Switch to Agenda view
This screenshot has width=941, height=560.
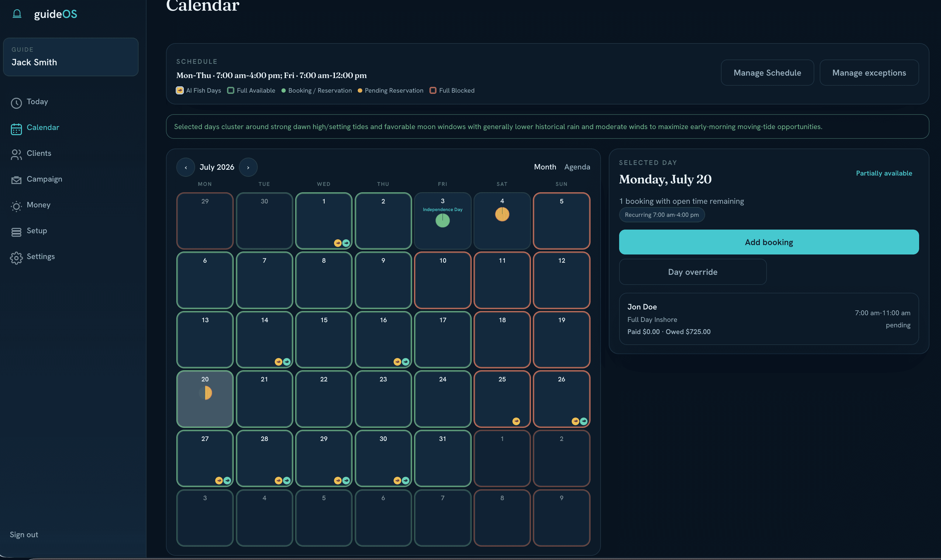[x=577, y=167]
